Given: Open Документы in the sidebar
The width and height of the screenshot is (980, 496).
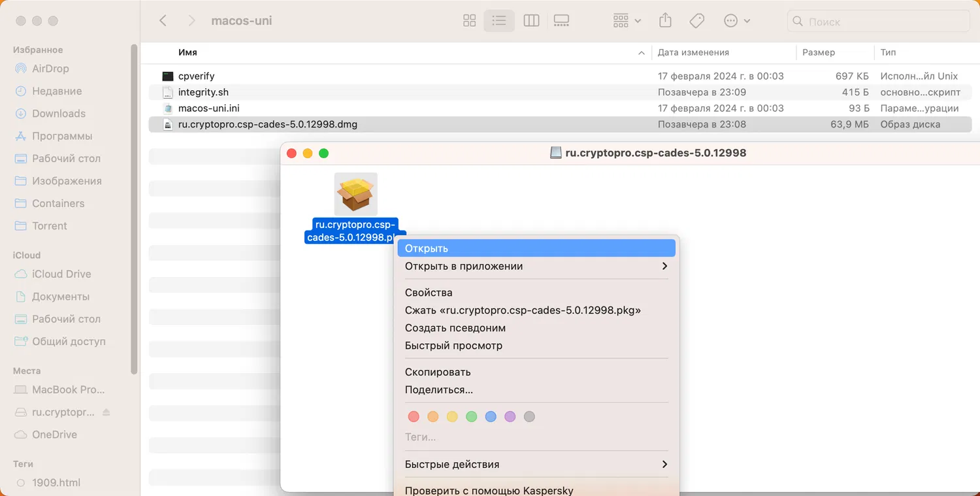Looking at the screenshot, I should click(x=61, y=297).
